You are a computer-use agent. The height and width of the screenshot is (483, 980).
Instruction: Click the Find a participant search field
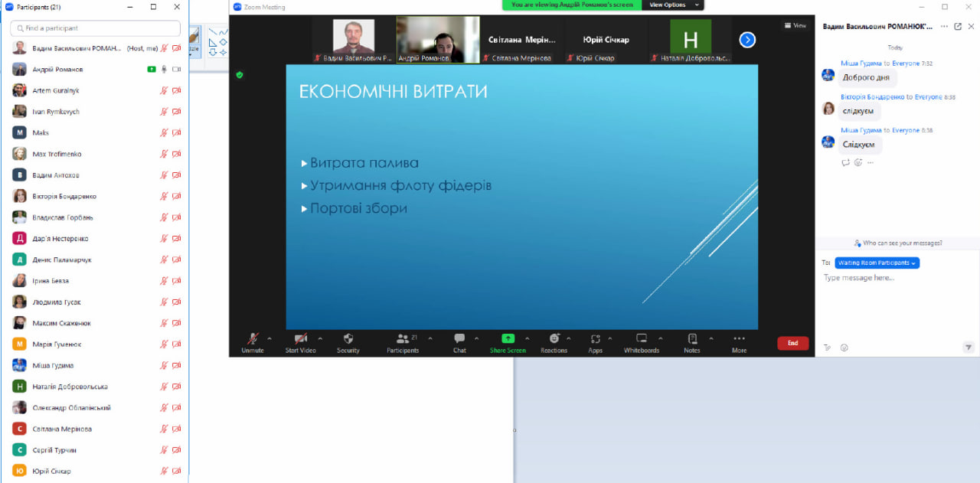click(x=96, y=28)
